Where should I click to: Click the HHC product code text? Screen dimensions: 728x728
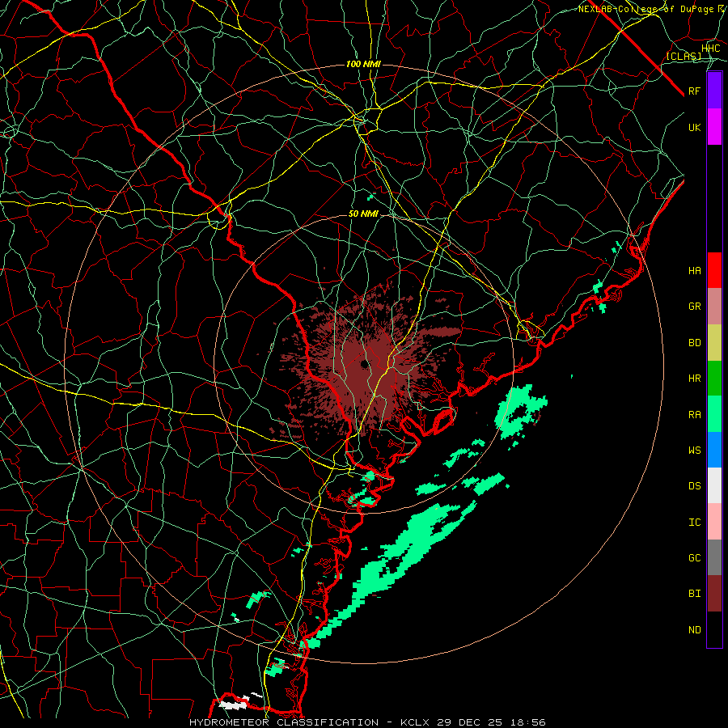pos(711,49)
